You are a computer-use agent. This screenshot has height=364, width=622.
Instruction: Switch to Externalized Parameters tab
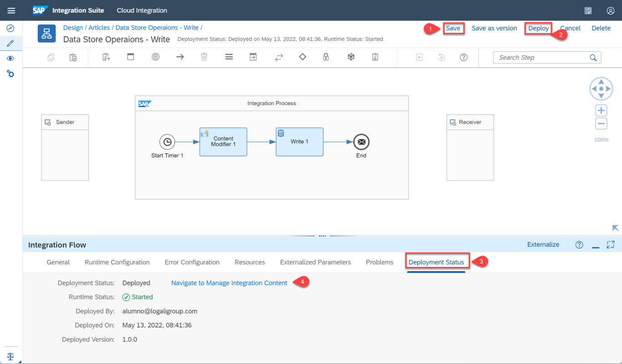(316, 262)
